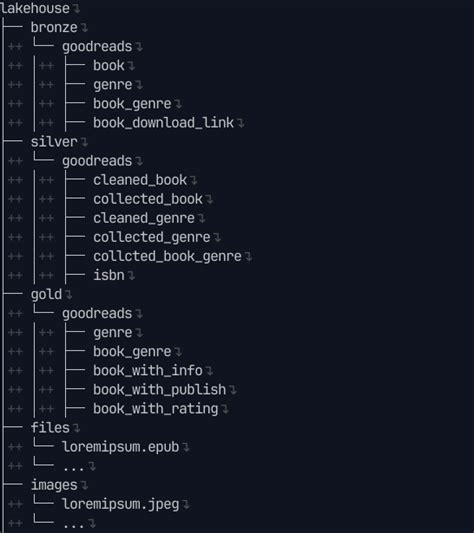Open the bronze directory entry
474x533 pixels.
54,28
